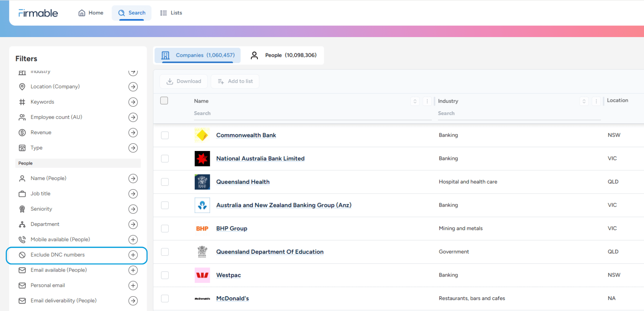Open the Home navigation item
The width and height of the screenshot is (644, 311).
click(x=91, y=13)
